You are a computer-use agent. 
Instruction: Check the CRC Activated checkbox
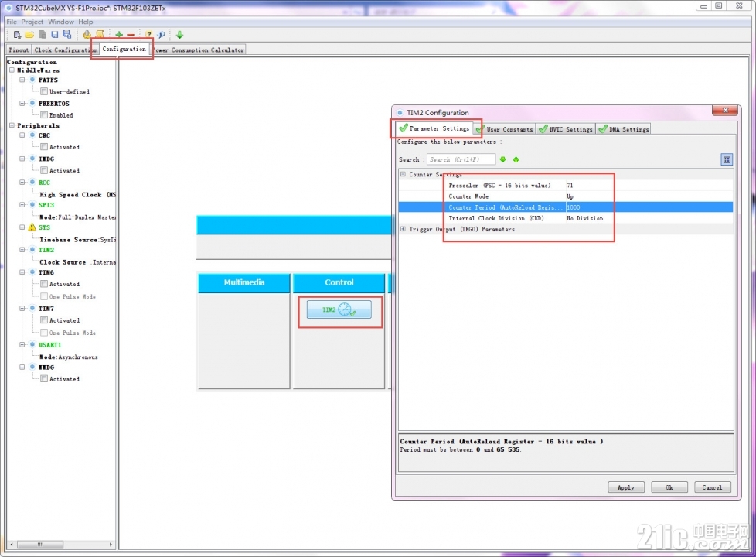point(44,147)
